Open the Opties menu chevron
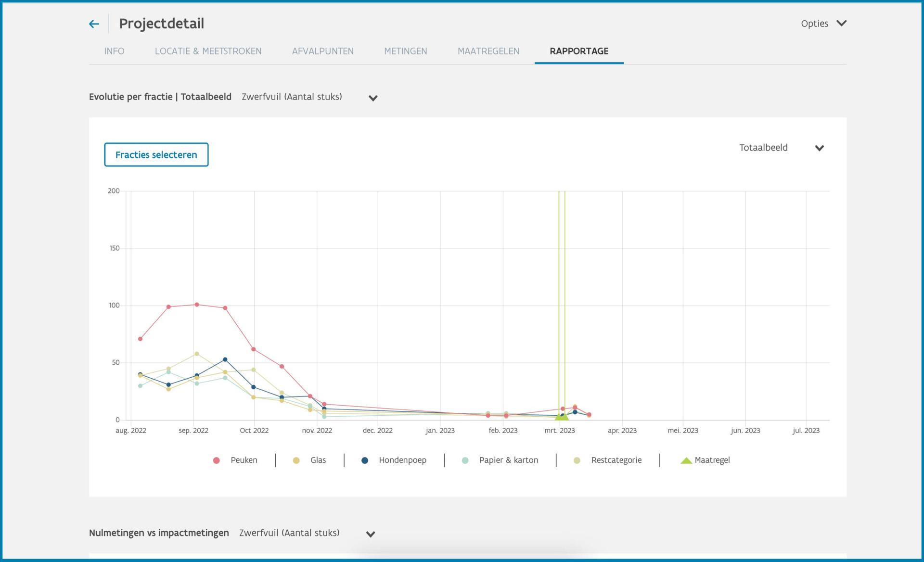924x562 pixels. click(841, 23)
